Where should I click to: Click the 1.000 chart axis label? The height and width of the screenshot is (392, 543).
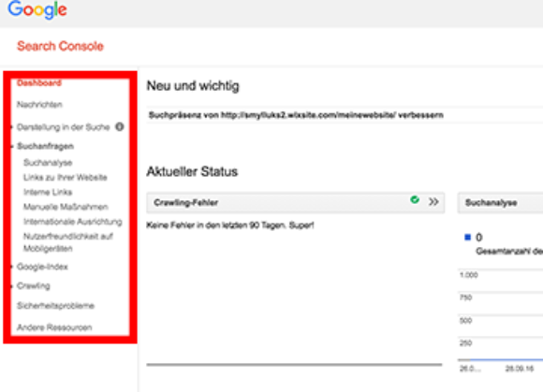pyautogui.click(x=469, y=275)
